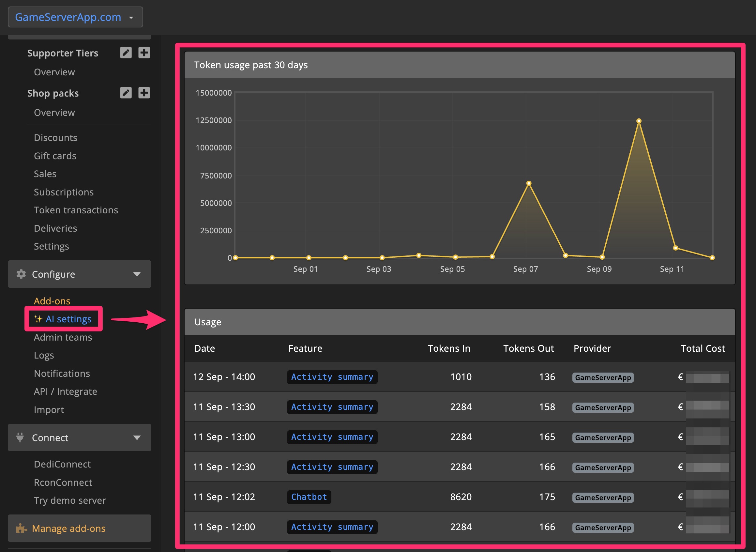756x552 pixels.
Task: Open Supporter Tiers Overview
Action: (54, 72)
